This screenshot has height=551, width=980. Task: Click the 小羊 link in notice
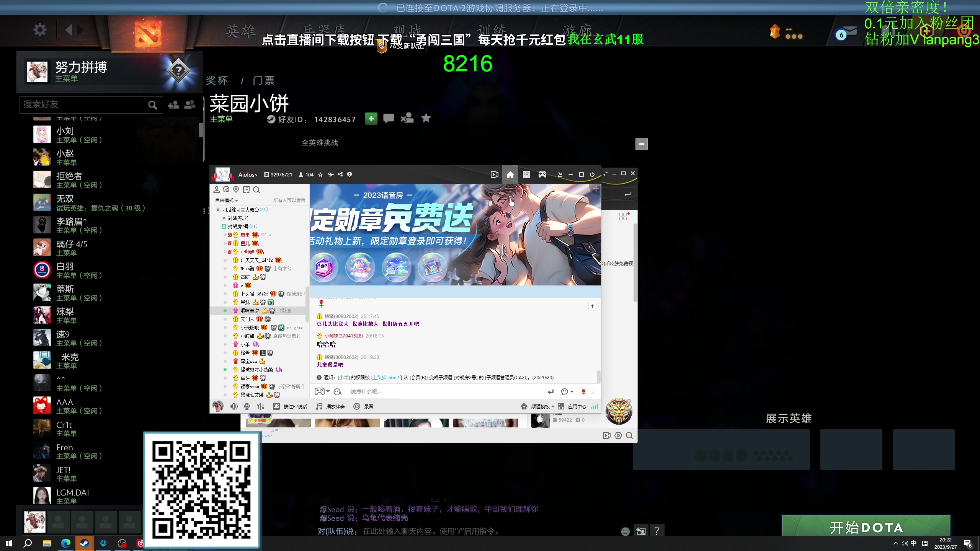point(344,378)
